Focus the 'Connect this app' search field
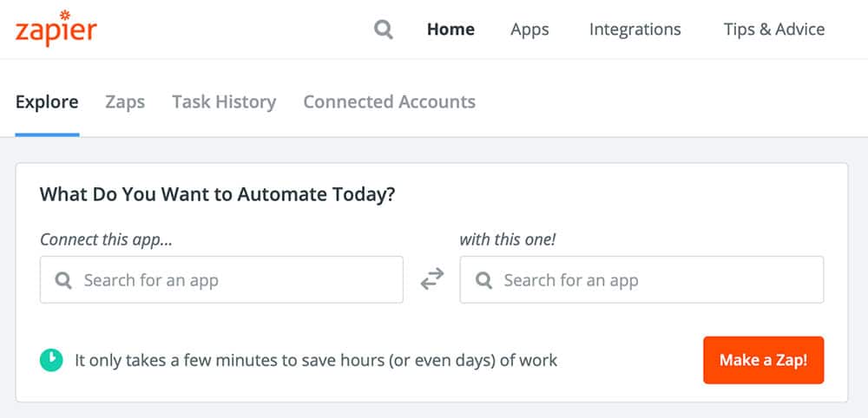 [234, 280]
